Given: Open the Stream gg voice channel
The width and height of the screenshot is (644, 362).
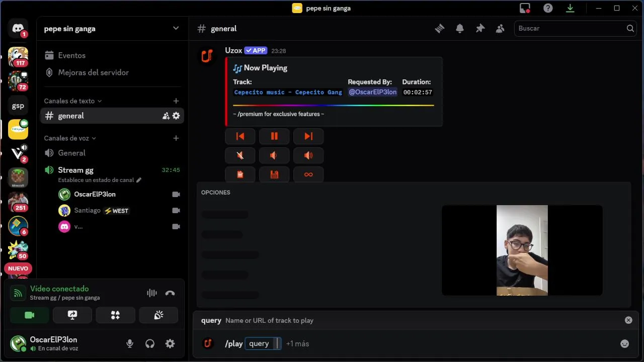Looking at the screenshot, I should pos(75,170).
